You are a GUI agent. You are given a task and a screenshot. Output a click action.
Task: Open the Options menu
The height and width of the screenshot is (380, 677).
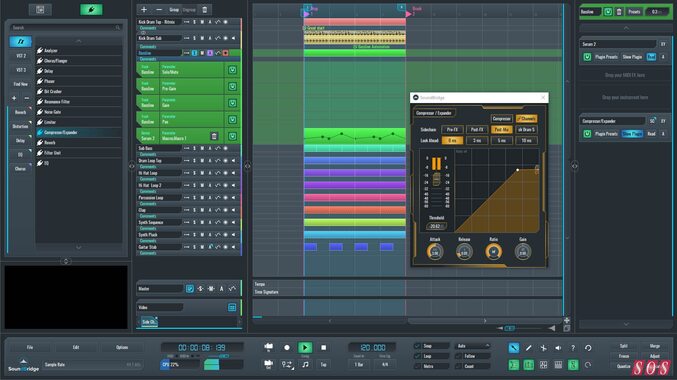click(x=122, y=347)
